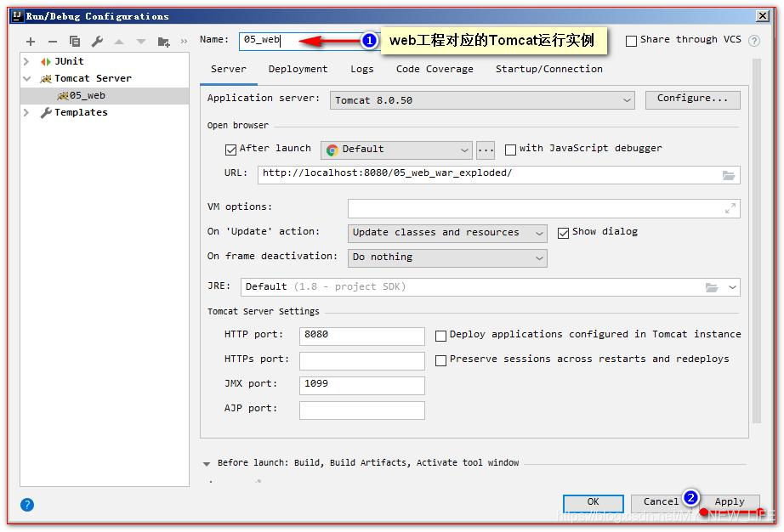
Task: Select the Tomcat Server tree item label
Action: (93, 78)
